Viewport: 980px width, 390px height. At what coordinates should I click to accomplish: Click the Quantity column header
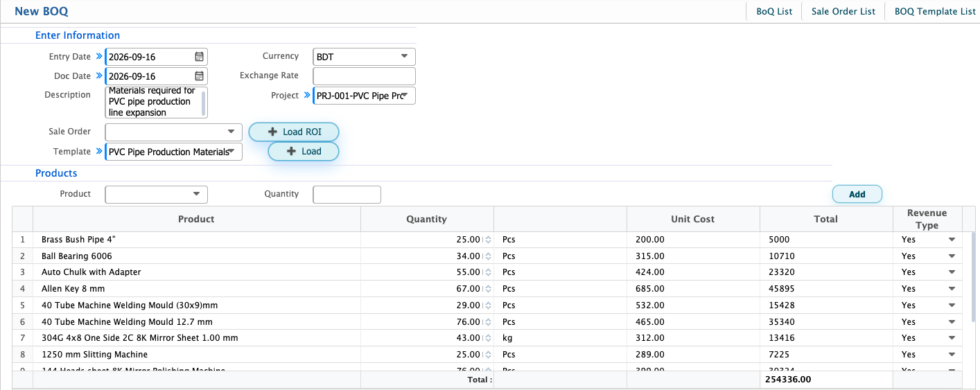pyautogui.click(x=427, y=219)
